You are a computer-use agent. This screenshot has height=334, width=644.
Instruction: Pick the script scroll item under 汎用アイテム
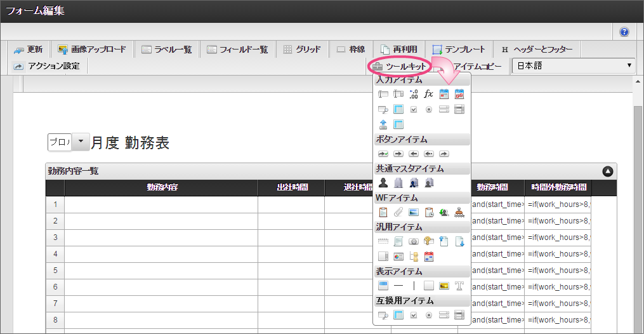pyautogui.click(x=398, y=241)
